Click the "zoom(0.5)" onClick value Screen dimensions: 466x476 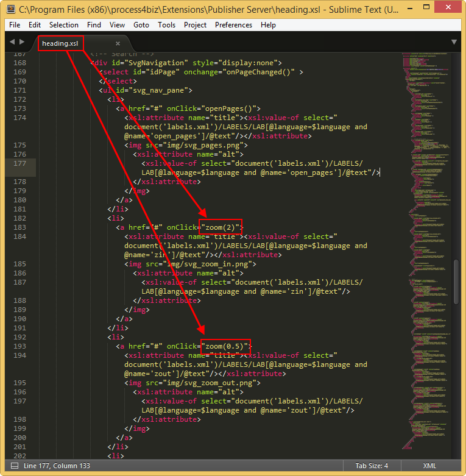click(x=225, y=346)
